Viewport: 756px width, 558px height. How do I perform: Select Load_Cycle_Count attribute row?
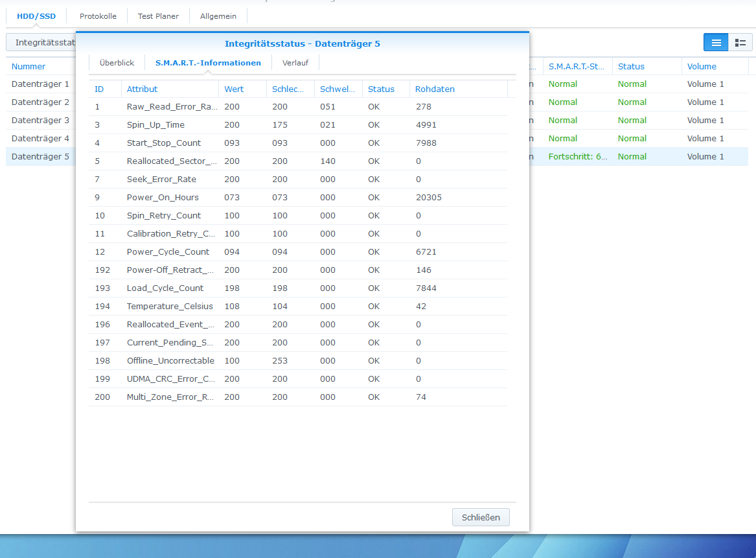(298, 288)
